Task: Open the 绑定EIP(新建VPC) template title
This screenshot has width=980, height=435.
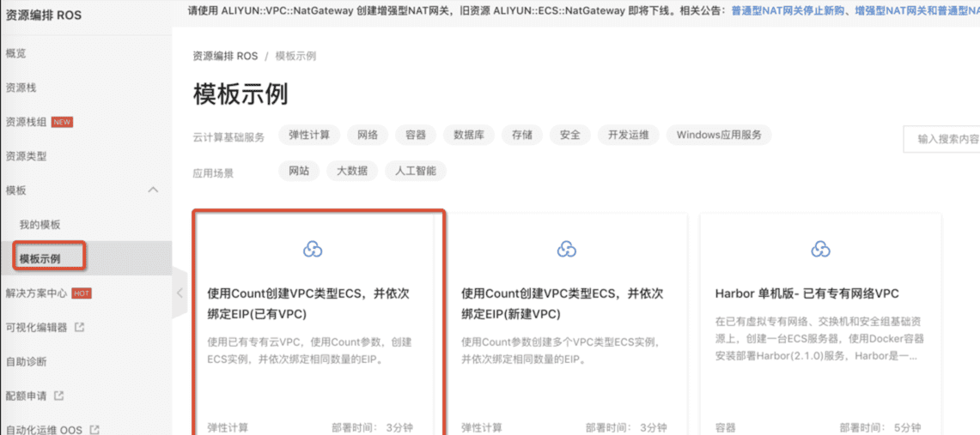Action: pos(563,304)
